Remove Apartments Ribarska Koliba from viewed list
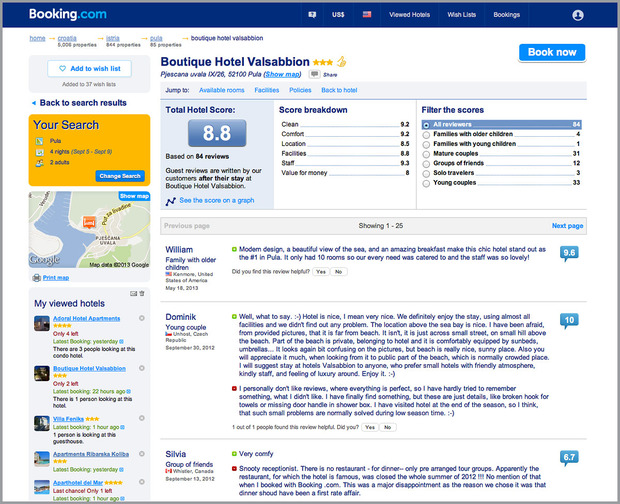 [x=142, y=454]
